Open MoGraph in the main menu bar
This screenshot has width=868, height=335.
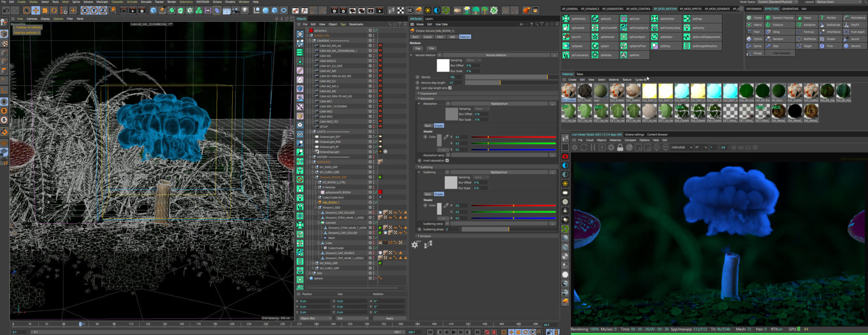tap(102, 2)
